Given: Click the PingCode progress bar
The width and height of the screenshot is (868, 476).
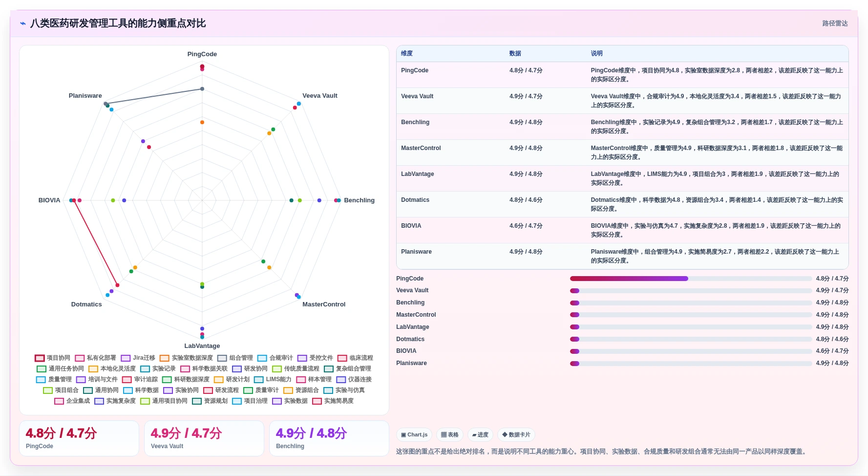Looking at the screenshot, I should click(691, 279).
